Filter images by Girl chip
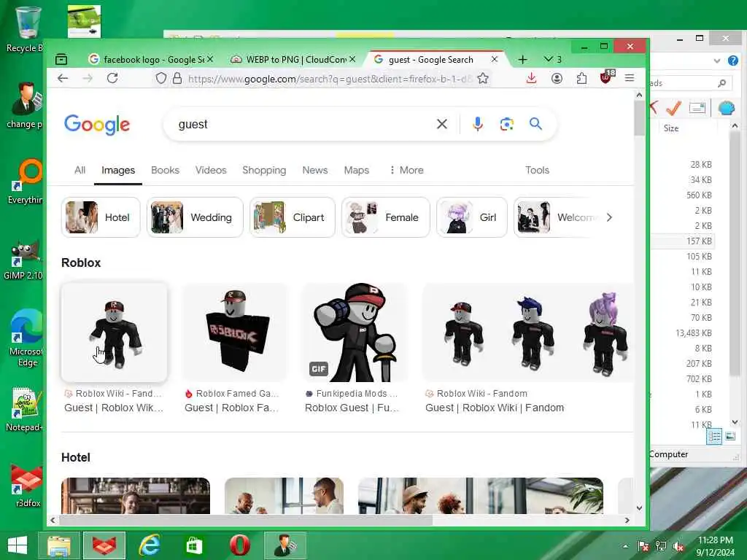This screenshot has height=560, width=747. [472, 217]
